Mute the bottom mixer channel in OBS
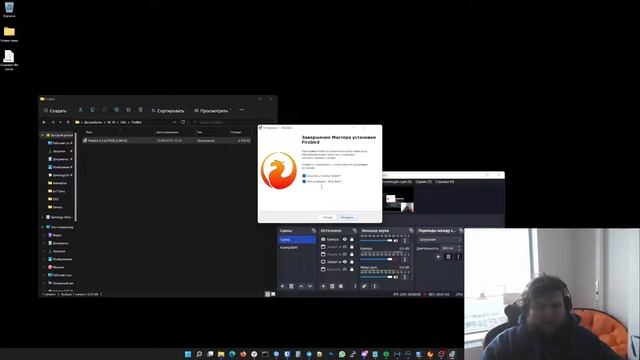The width and height of the screenshot is (640, 360). click(x=396, y=277)
